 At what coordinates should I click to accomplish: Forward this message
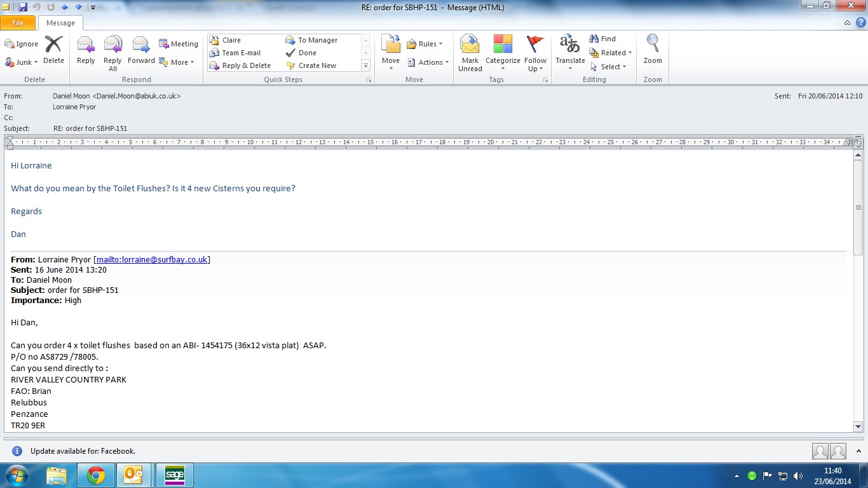pos(141,51)
